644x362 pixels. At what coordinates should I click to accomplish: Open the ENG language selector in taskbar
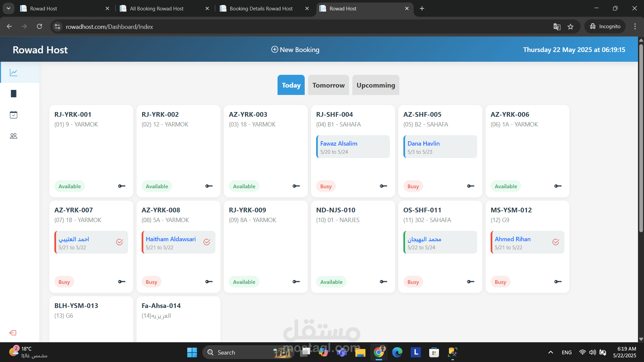566,352
